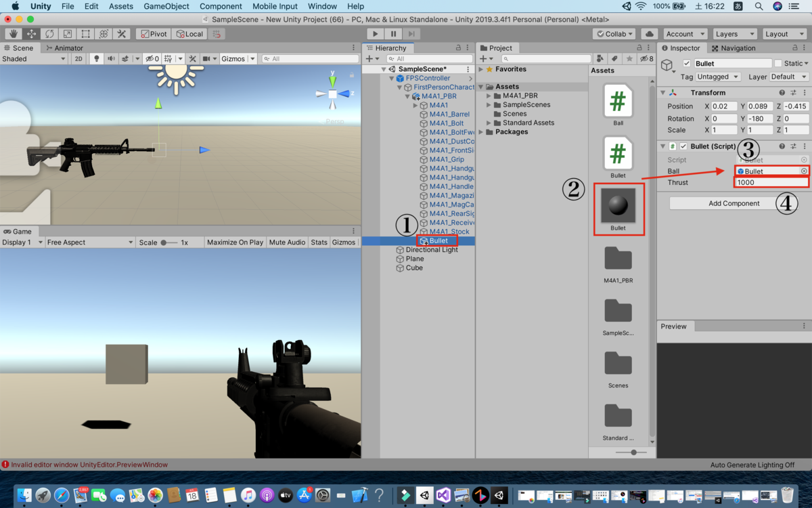812x508 pixels.
Task: Open custom editor tools
Action: (122, 34)
